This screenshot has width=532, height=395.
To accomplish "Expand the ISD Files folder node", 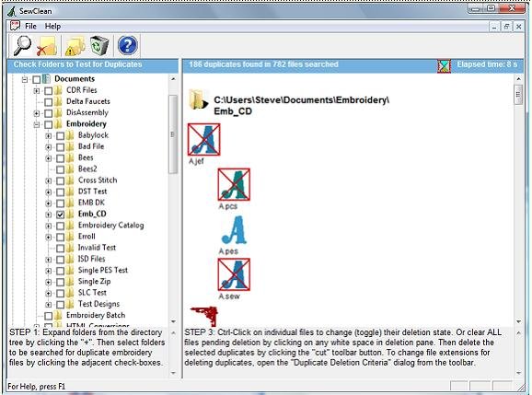I will point(49,260).
